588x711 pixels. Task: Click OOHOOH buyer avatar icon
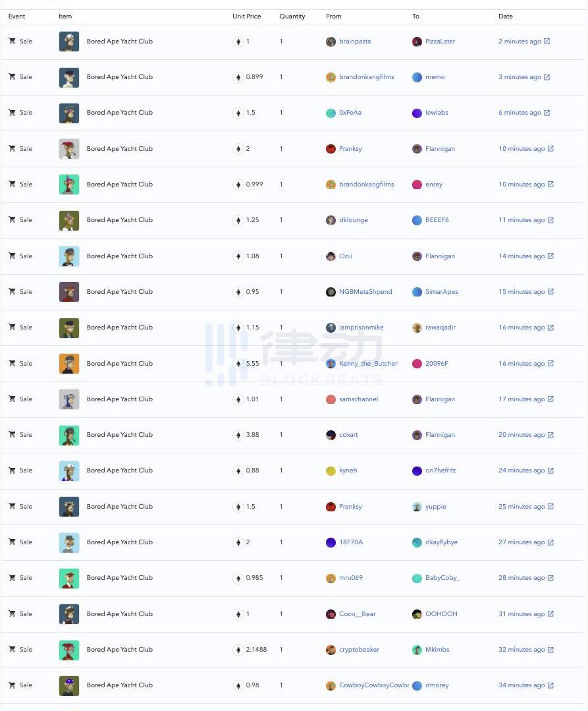click(417, 614)
